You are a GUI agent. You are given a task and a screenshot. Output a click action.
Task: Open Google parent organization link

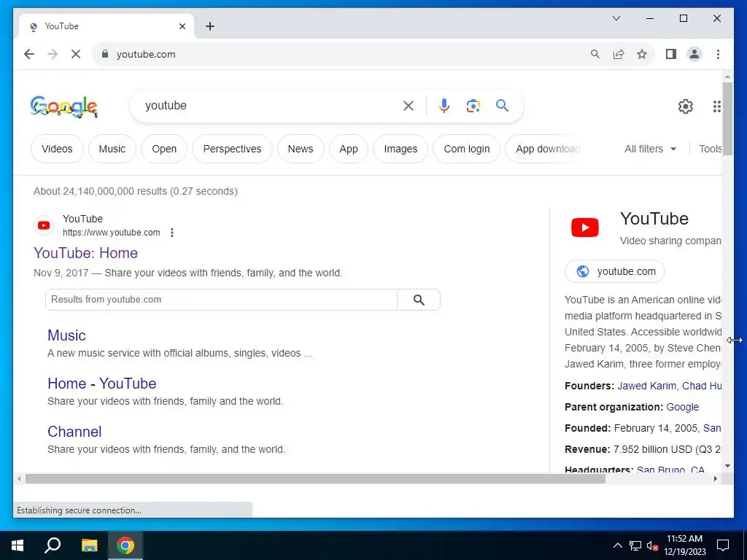coord(683,407)
